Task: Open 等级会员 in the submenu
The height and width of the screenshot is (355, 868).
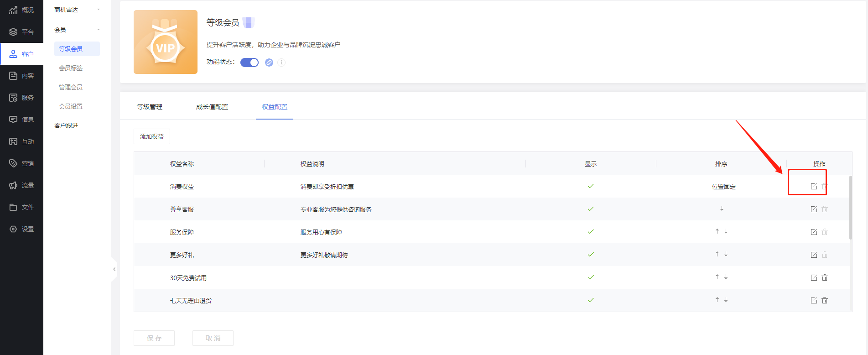Action: [77, 49]
